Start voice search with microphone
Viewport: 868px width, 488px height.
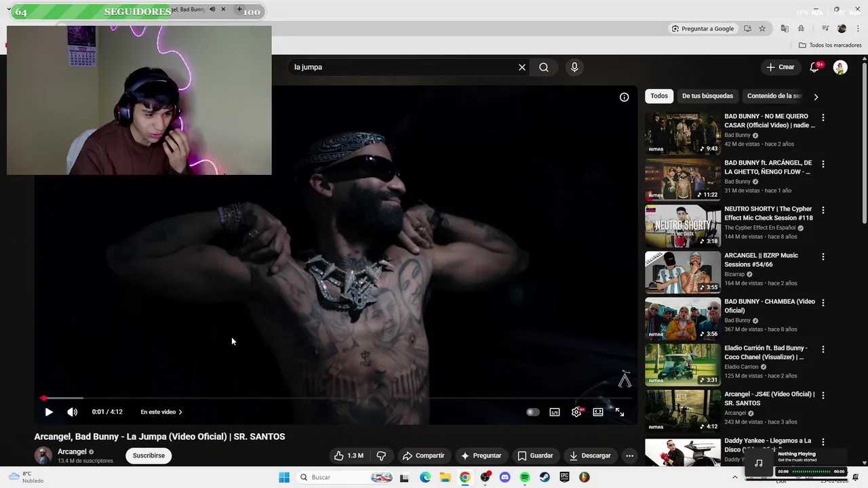pos(574,67)
